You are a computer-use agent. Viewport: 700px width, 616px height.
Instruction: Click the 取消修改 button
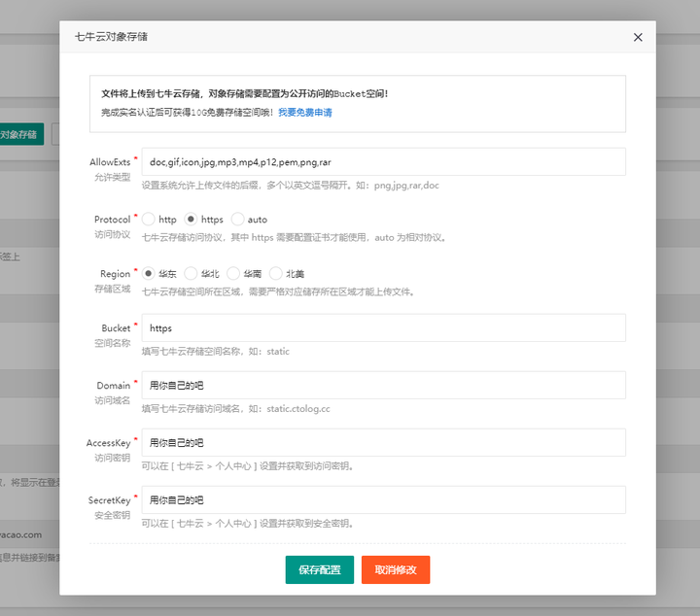click(396, 569)
